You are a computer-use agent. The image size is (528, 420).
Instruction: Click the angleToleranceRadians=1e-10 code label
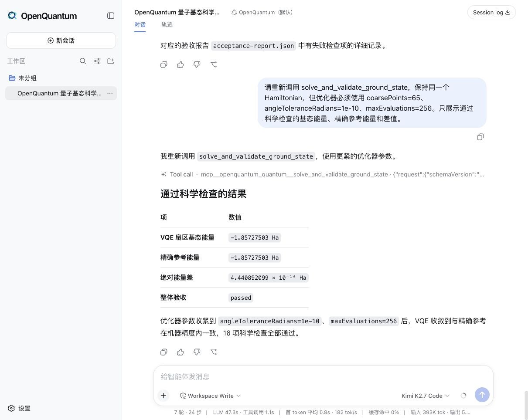coord(270,321)
